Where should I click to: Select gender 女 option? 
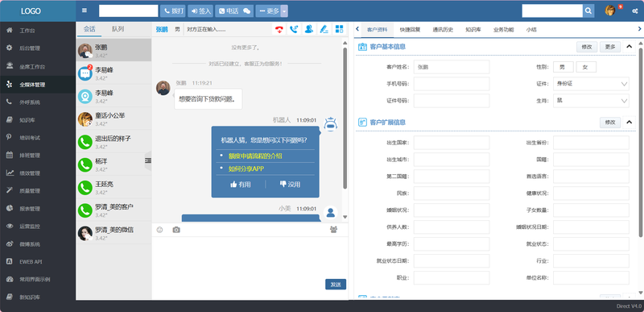[x=586, y=67]
